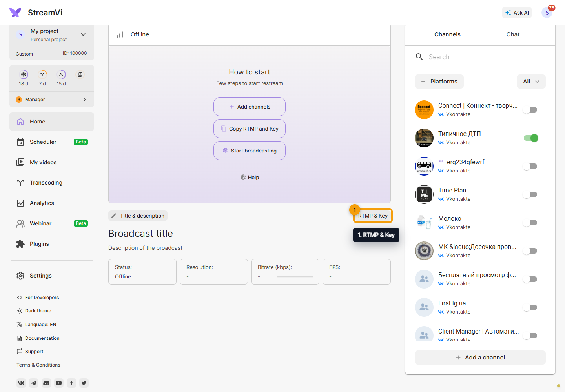Open the Telegram social icon
The height and width of the screenshot is (392, 565).
(34, 383)
